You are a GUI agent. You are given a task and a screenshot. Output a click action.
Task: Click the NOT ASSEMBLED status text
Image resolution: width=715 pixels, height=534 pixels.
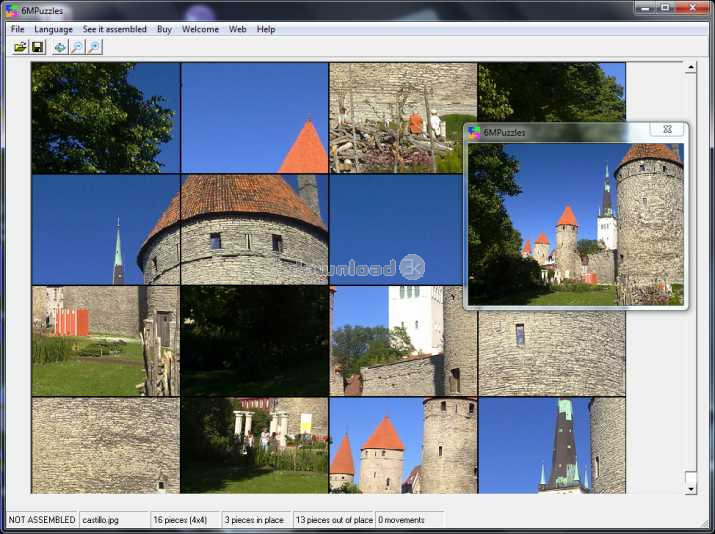click(x=42, y=520)
